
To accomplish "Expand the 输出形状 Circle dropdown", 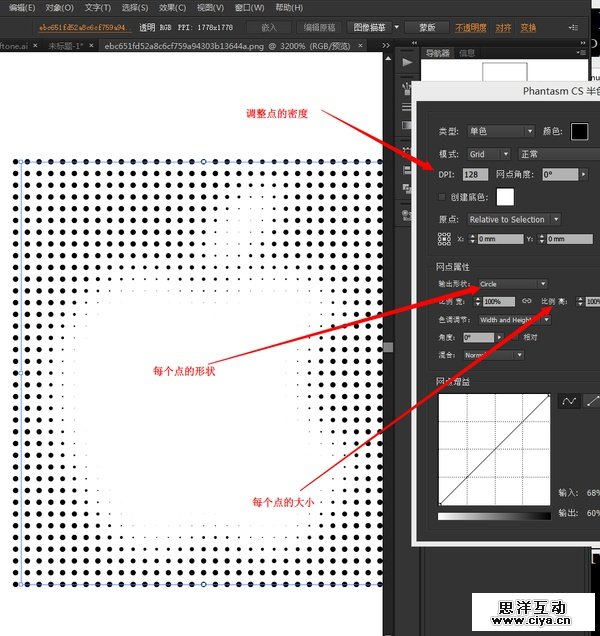I will pos(513,284).
